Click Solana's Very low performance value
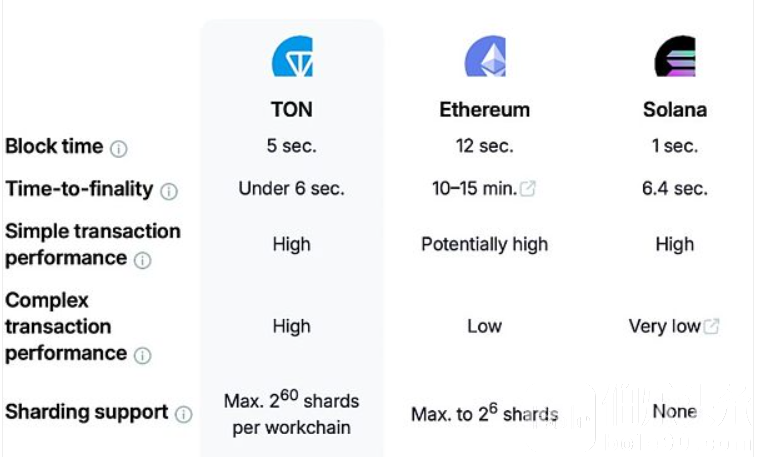Image resolution: width=757 pixels, height=457 pixels. tap(664, 326)
